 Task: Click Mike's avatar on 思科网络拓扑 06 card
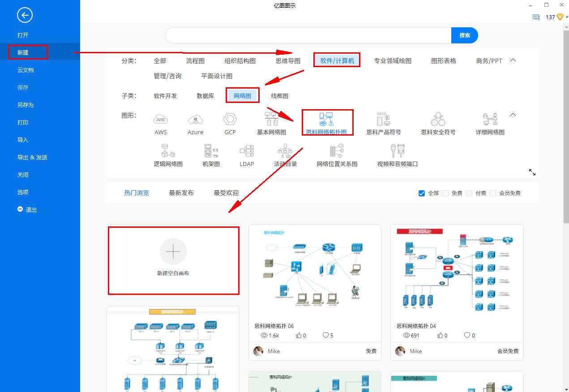tap(259, 351)
